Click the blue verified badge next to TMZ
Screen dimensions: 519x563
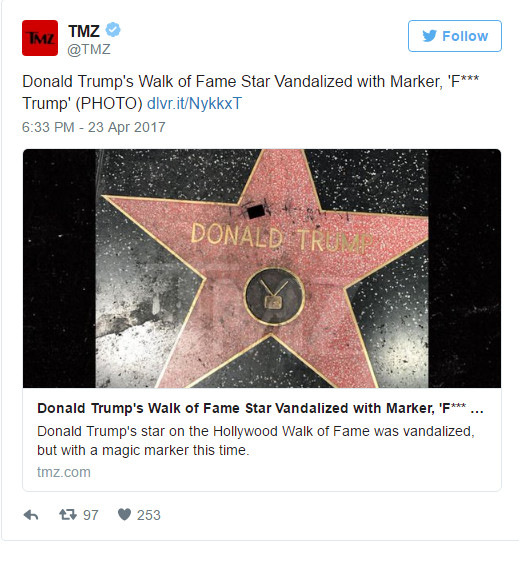point(113,30)
